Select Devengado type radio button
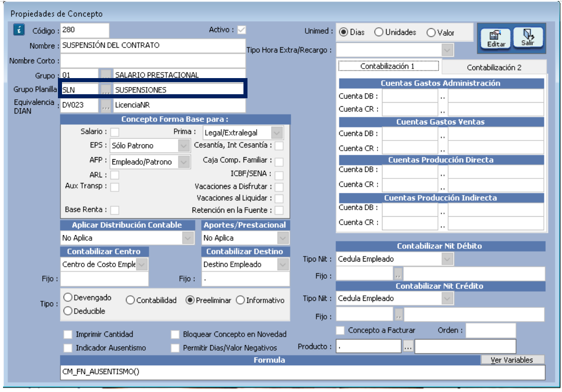Image resolution: width=562 pixels, height=392 pixels. coord(68,297)
